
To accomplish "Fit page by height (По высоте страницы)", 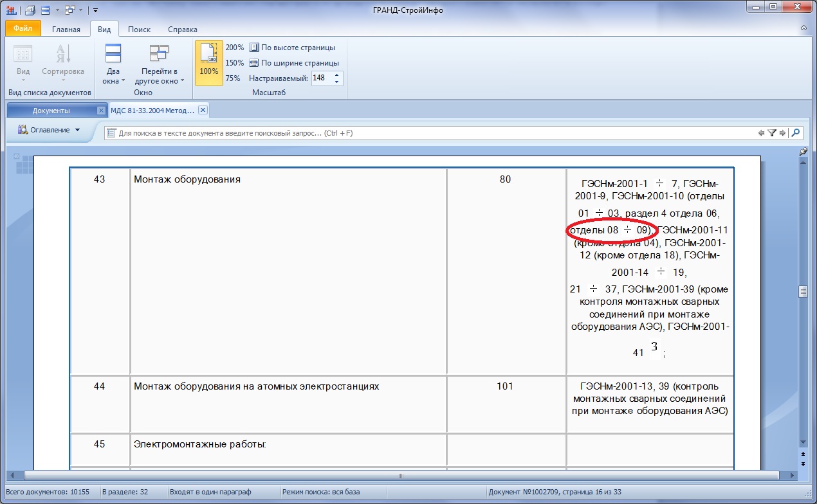I will pyautogui.click(x=293, y=48).
